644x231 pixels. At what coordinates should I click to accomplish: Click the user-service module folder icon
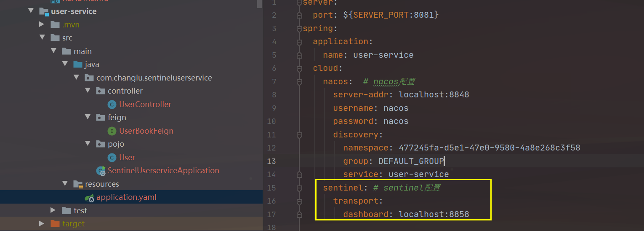[x=44, y=11]
